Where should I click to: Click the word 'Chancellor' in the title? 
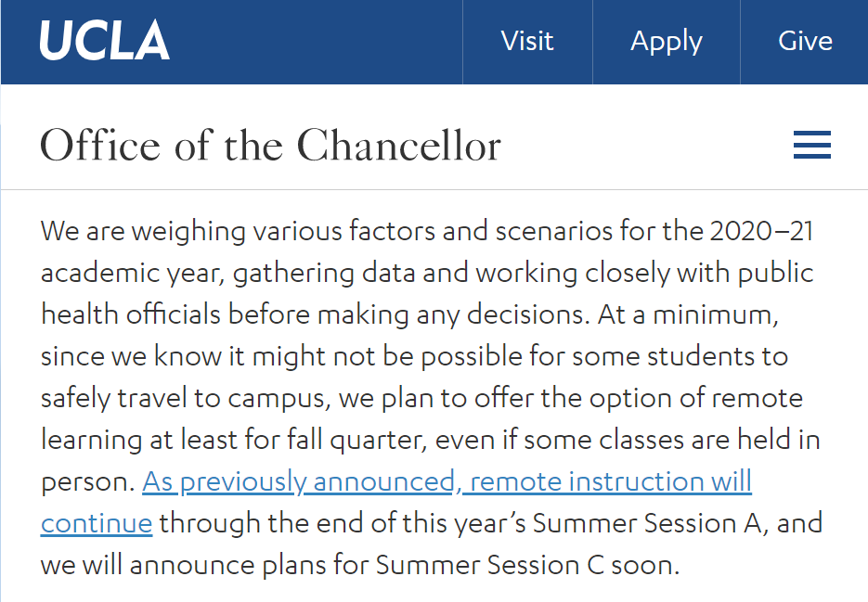point(399,146)
